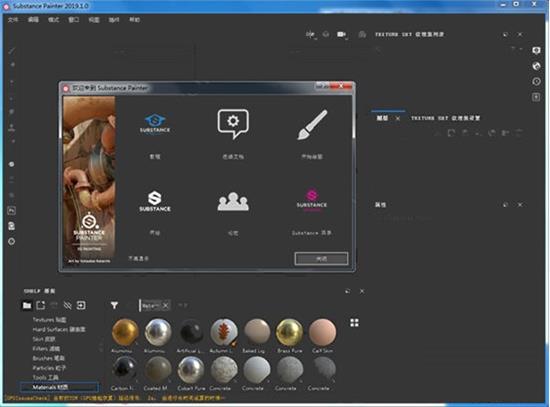Undock the Texture Set List panel
The height and width of the screenshot is (407, 550).
(505, 34)
